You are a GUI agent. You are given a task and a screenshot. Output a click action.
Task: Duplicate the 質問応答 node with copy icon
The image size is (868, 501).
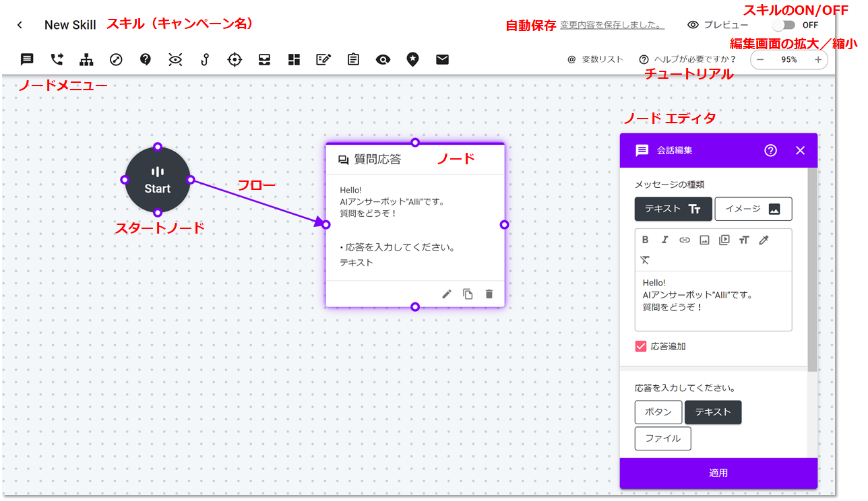468,294
